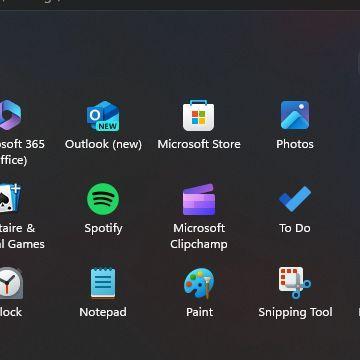Launch the Snipping Tool icon
This screenshot has height=360, width=360.
(295, 283)
